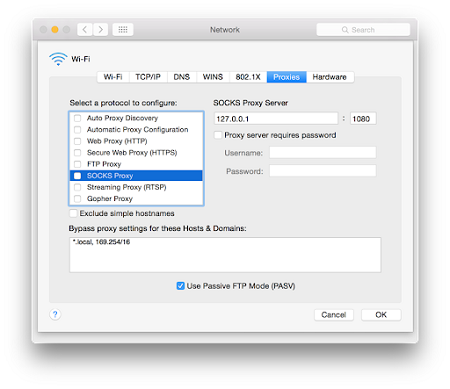Show all preferences grid button

[x=123, y=30]
